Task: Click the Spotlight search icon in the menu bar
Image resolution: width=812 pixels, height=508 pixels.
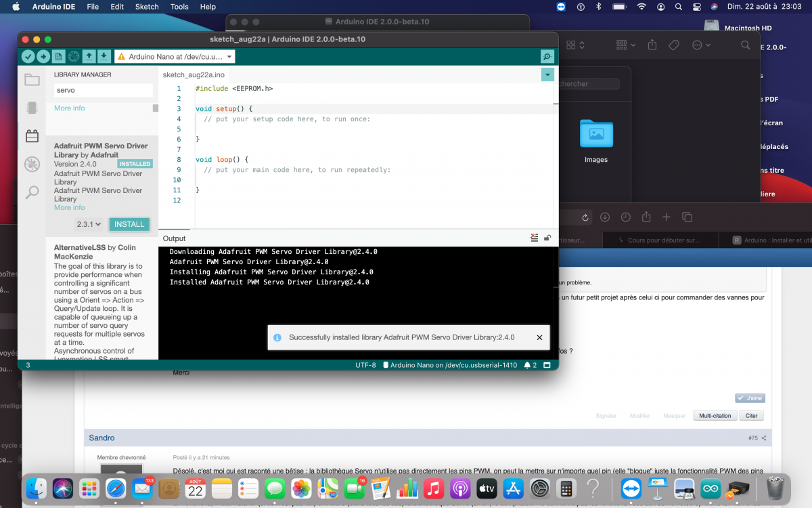Action: (678, 7)
